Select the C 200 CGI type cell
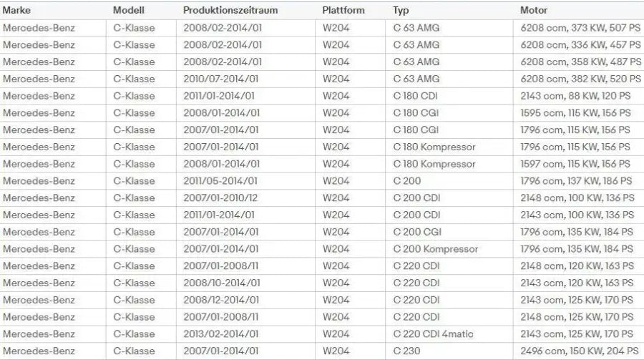 416,232
